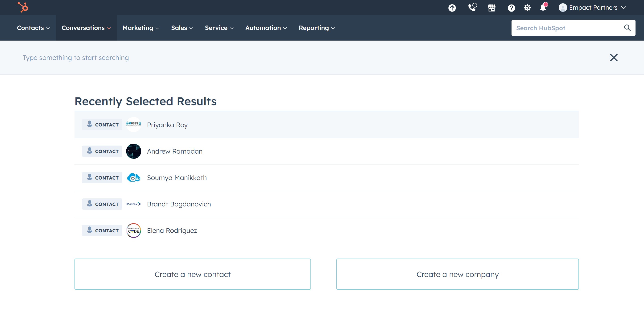Viewport: 644px width, 310px height.
Task: Click the HubSpot sprocket logo
Action: click(23, 7)
